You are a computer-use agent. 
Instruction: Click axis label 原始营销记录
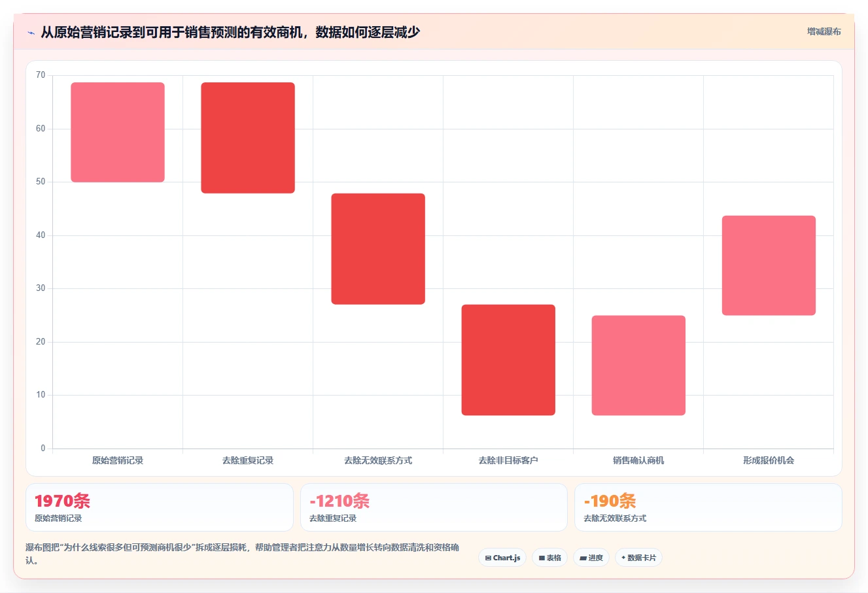point(118,460)
